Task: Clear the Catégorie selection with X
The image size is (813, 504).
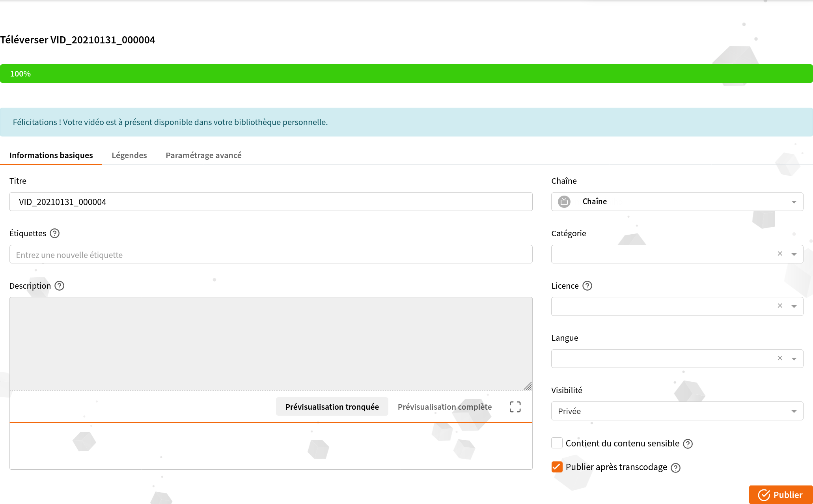Action: [x=779, y=254]
